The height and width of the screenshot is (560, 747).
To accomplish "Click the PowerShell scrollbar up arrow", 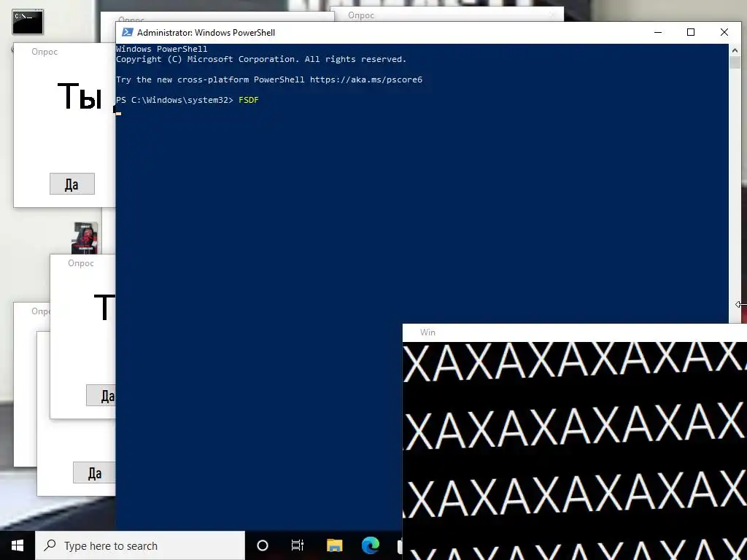I will point(735,50).
